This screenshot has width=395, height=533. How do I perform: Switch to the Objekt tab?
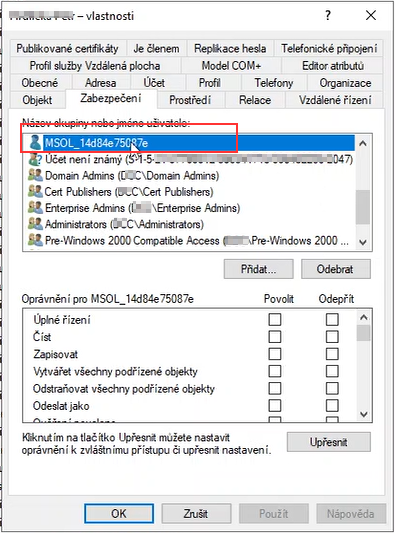pos(37,100)
